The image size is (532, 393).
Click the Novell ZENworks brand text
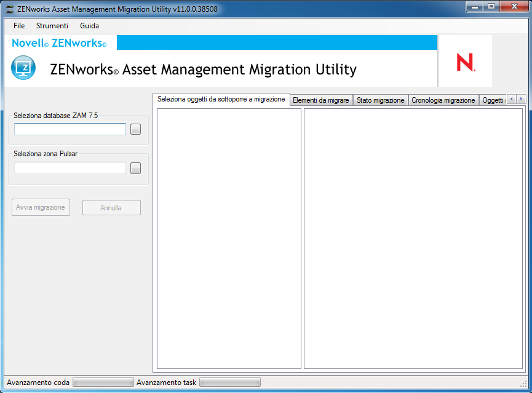(59, 43)
